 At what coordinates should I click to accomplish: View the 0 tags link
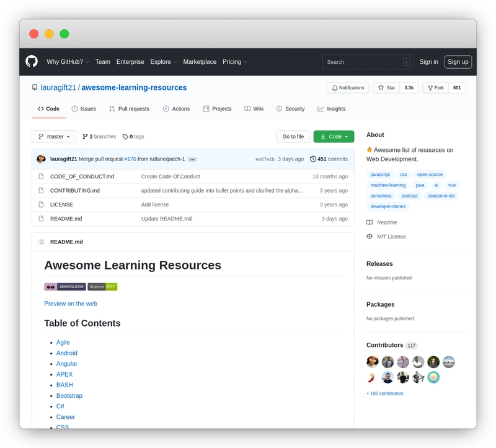(133, 136)
